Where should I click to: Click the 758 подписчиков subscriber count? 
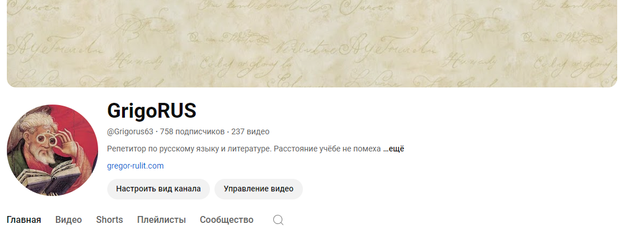[x=192, y=131]
